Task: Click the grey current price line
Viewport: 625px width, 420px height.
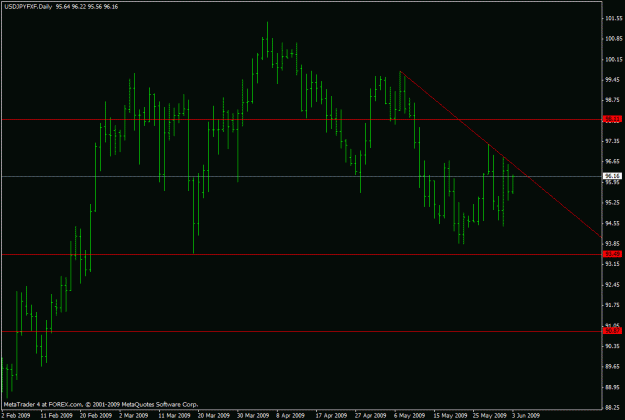Action: pos(301,176)
